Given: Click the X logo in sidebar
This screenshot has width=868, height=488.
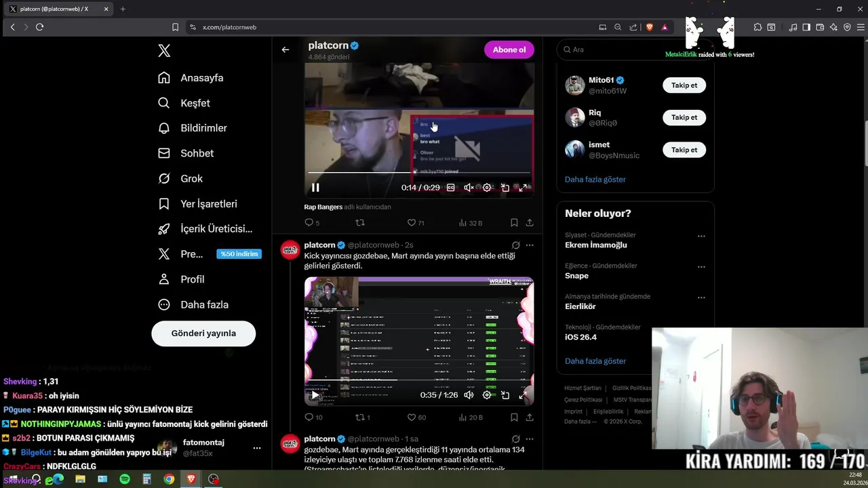Looking at the screenshot, I should tap(164, 51).
